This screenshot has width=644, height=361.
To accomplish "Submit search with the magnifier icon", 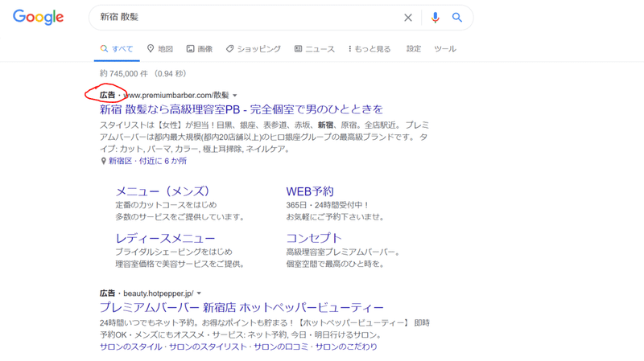I will (457, 17).
